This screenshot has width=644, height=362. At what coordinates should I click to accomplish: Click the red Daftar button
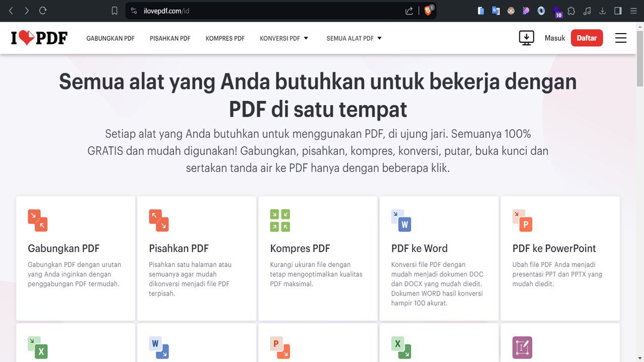[x=587, y=38]
